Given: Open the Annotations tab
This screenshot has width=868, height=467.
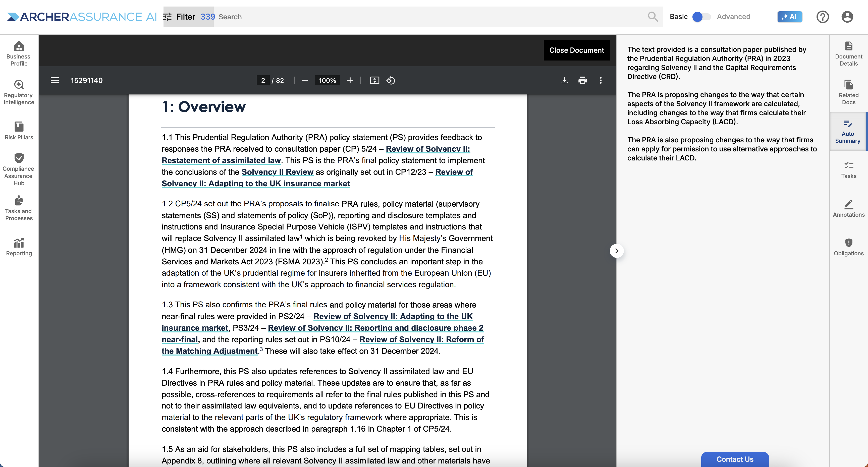Looking at the screenshot, I should pos(848,208).
